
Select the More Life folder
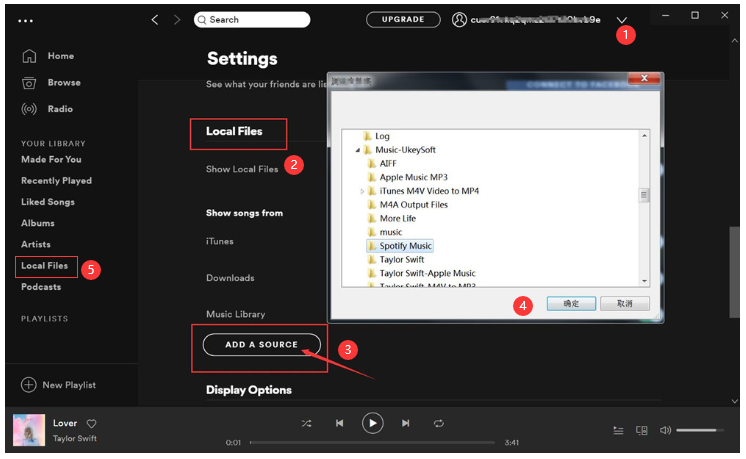[x=398, y=219]
